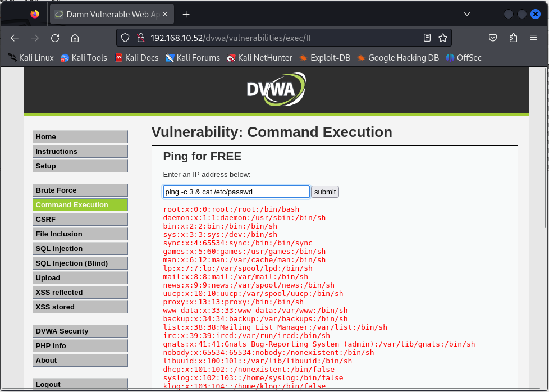549x392 pixels.
Task: Expand the list all tabs chevron
Action: coord(466,14)
